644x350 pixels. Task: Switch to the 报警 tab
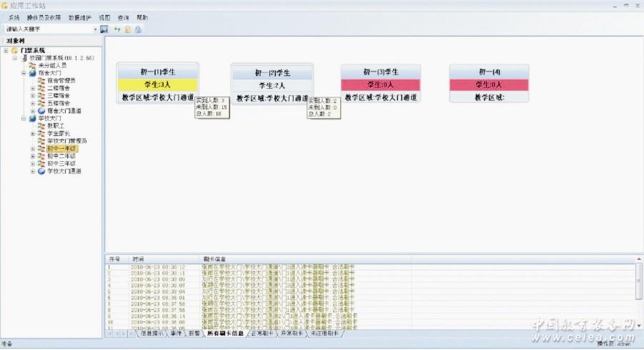click(x=193, y=334)
